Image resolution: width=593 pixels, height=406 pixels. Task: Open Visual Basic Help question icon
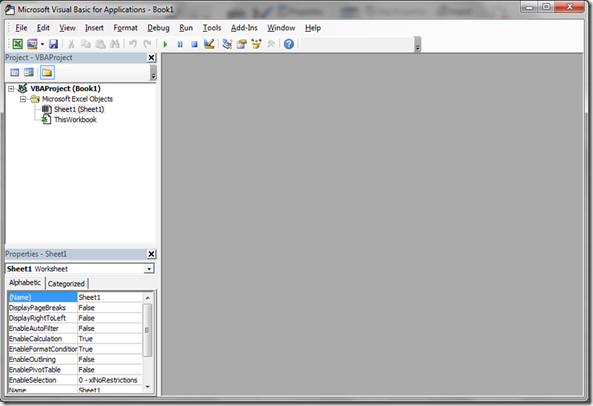(x=289, y=44)
